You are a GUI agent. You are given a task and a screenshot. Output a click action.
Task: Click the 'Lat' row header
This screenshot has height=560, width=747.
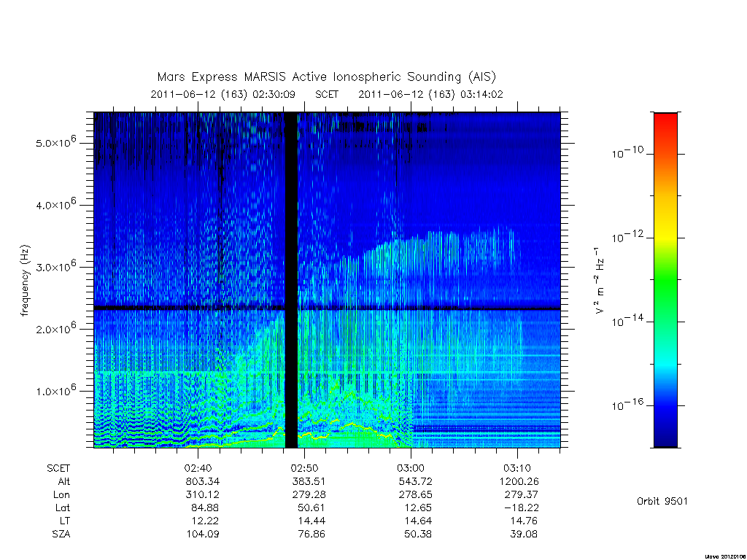tap(63, 508)
